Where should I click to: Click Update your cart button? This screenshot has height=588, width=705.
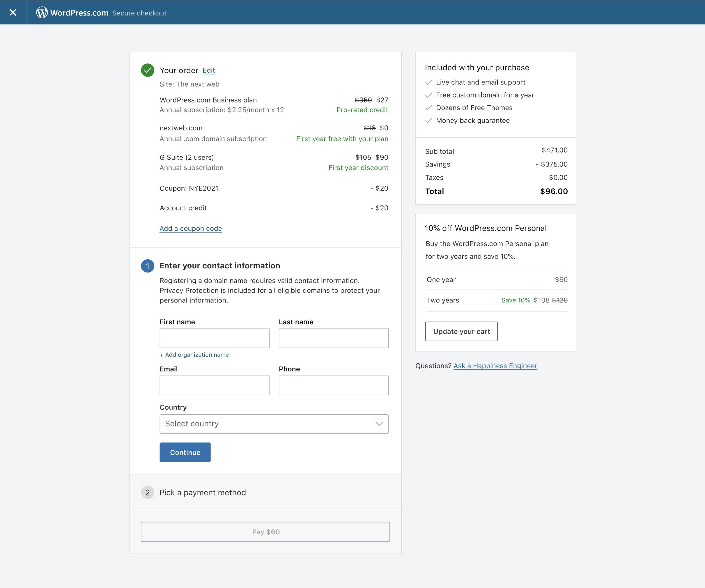coord(461,332)
